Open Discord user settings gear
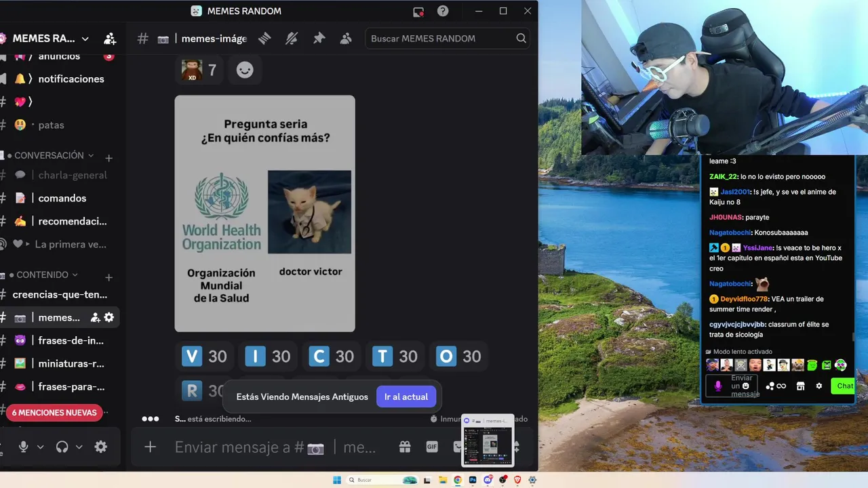This screenshot has height=488, width=868. click(101, 447)
